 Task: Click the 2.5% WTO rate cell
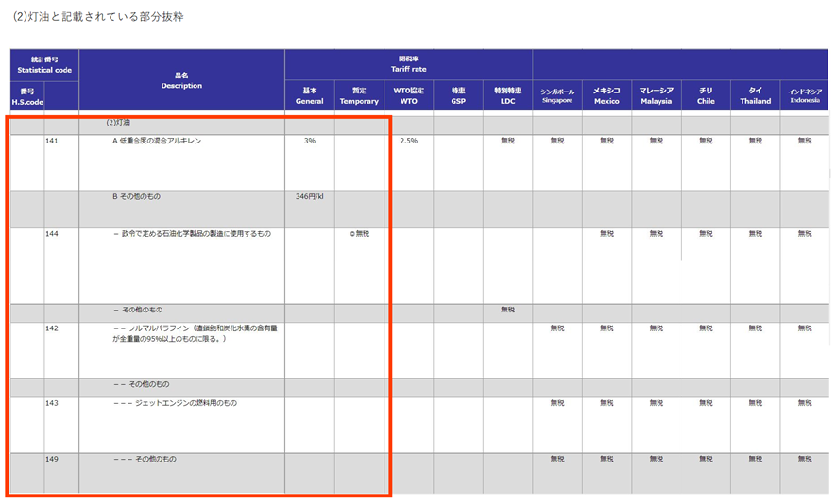408,142
